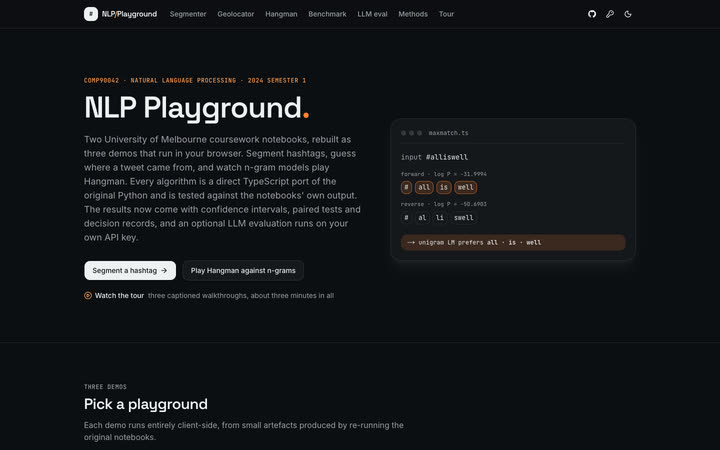
Task: Click the forward log P value line
Action: [x=444, y=174]
